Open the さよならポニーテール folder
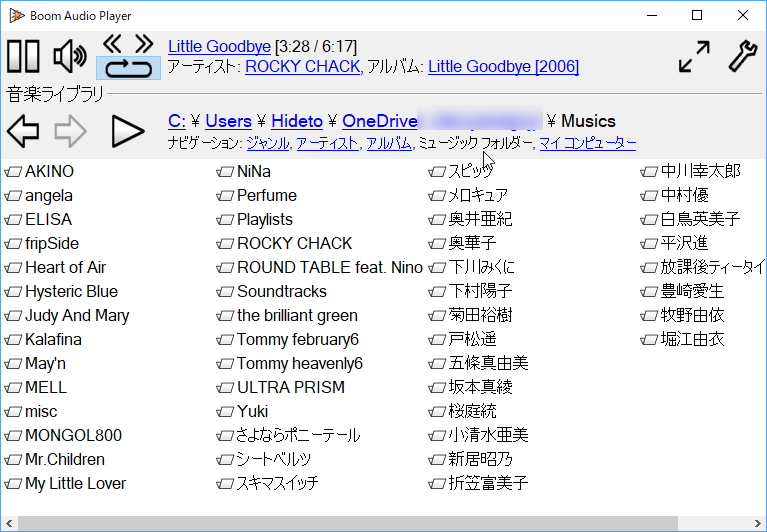Viewport: 767px width, 532px height. [x=288, y=435]
